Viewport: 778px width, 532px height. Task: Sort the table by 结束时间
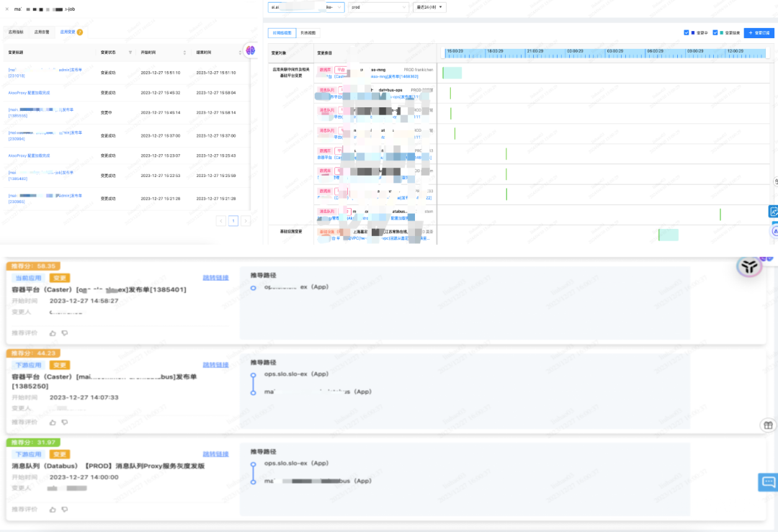click(x=240, y=53)
